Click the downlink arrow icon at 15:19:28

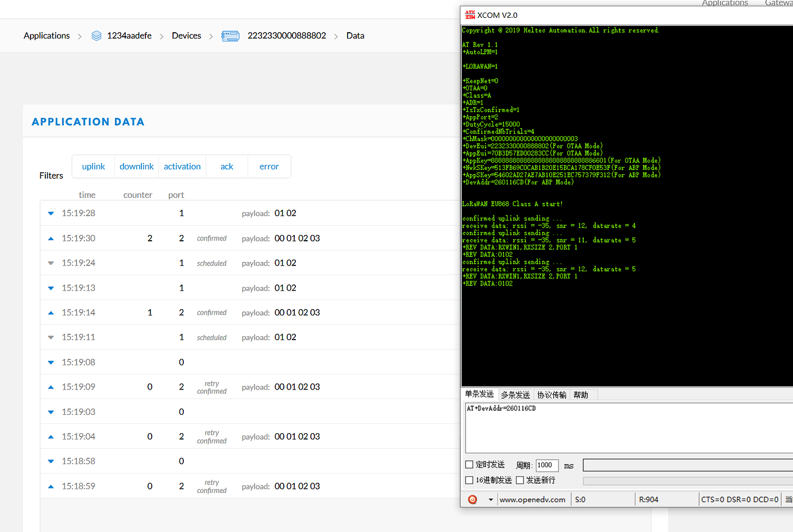[x=51, y=214]
